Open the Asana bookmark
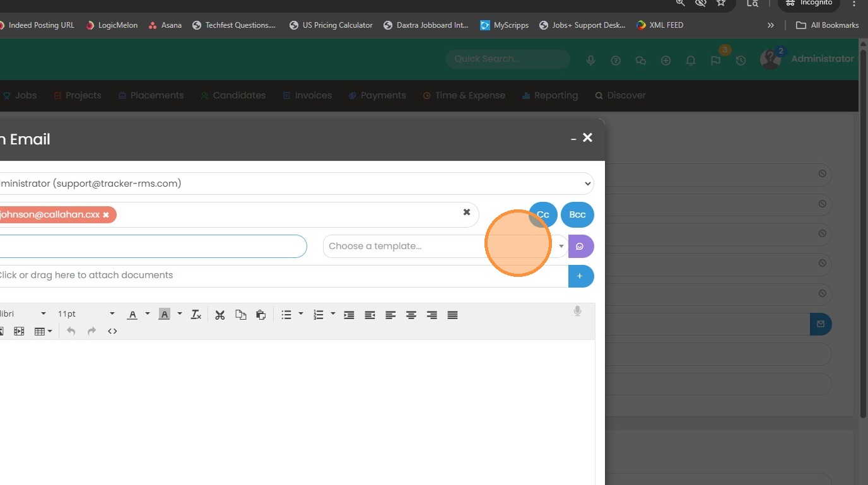The width and height of the screenshot is (868, 485). click(x=165, y=25)
